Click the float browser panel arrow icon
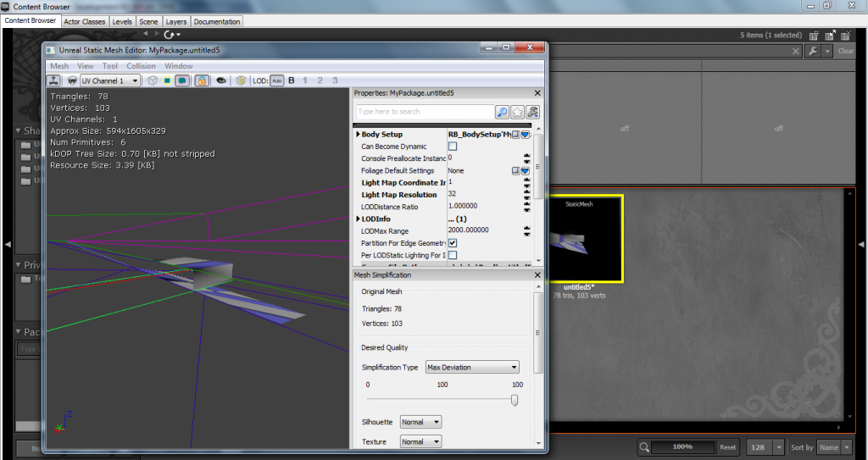This screenshot has width=868, height=460. click(x=830, y=36)
